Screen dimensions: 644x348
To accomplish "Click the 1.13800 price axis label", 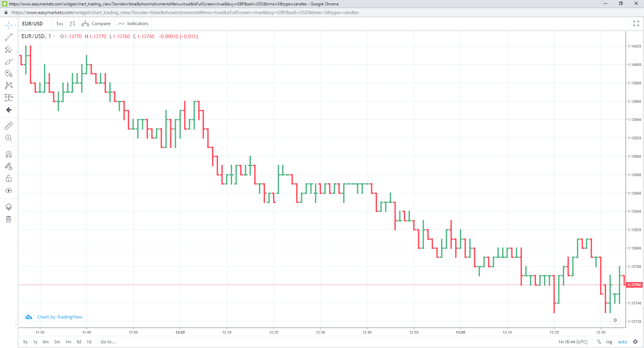I will pyautogui.click(x=634, y=248).
